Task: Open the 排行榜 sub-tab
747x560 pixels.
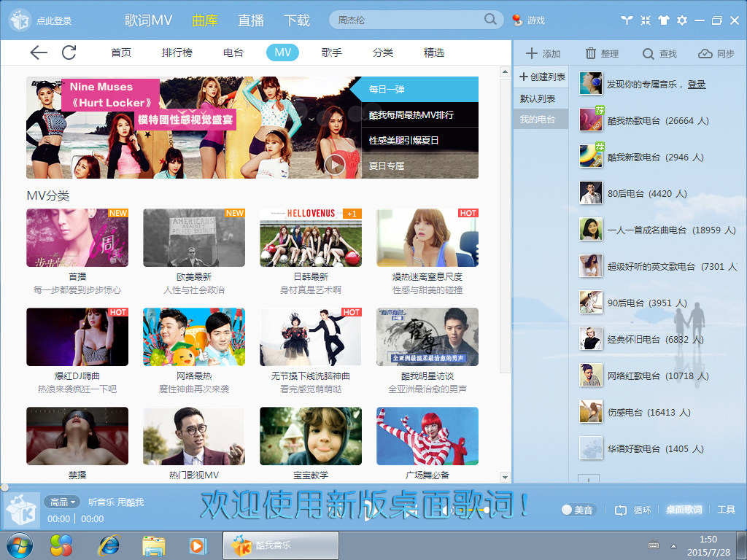Action: click(177, 52)
